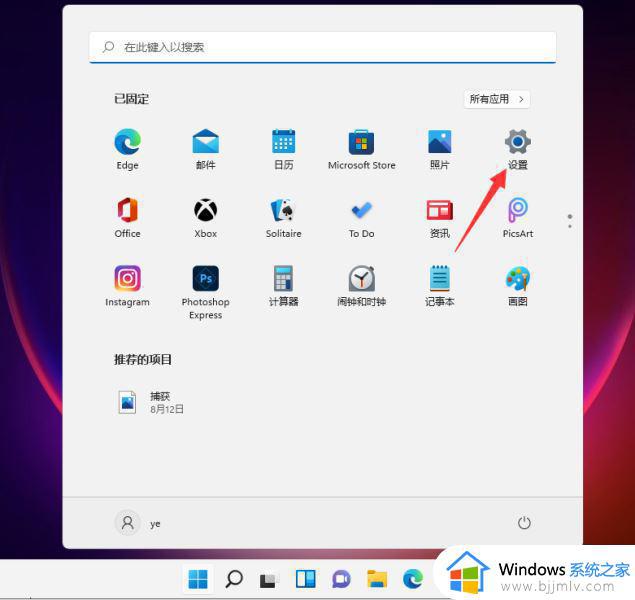The height and width of the screenshot is (600, 635).
Task: Launch the Paint (画图) app
Action: point(518,286)
